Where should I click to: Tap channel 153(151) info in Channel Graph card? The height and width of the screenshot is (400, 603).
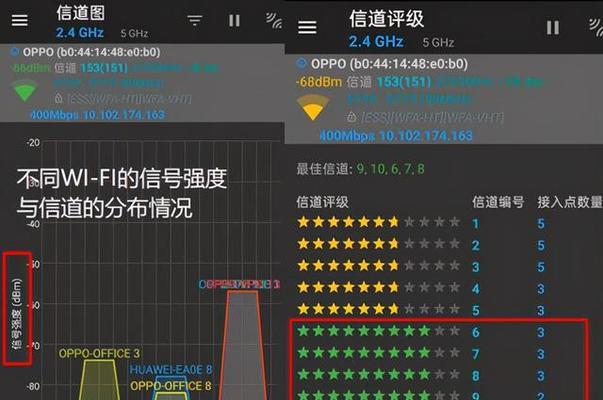[x=104, y=68]
